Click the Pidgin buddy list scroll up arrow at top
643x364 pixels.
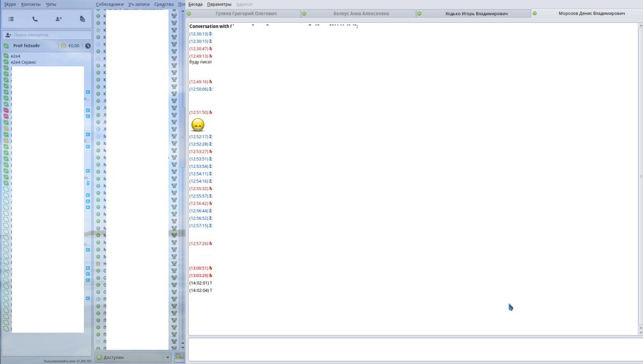[x=182, y=11]
